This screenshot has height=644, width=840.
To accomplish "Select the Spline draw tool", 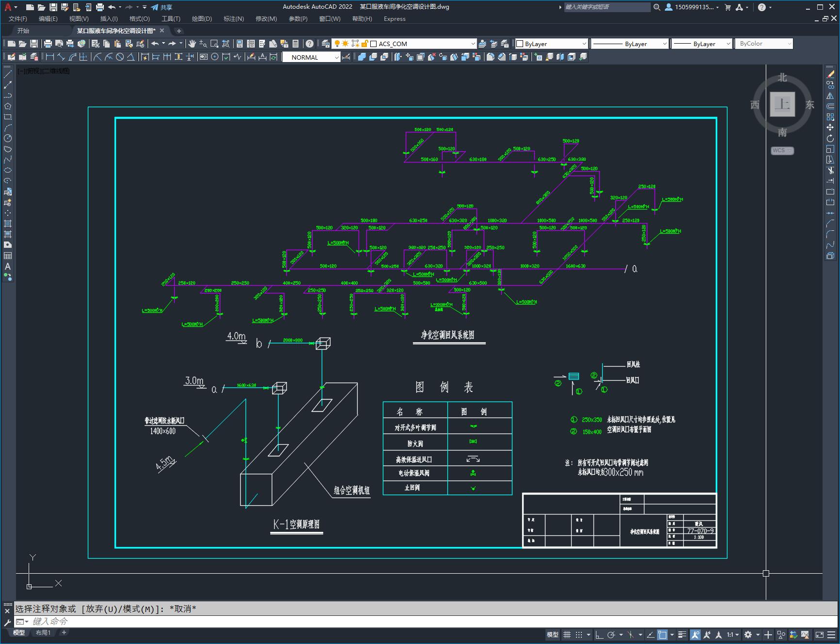I will [x=8, y=160].
